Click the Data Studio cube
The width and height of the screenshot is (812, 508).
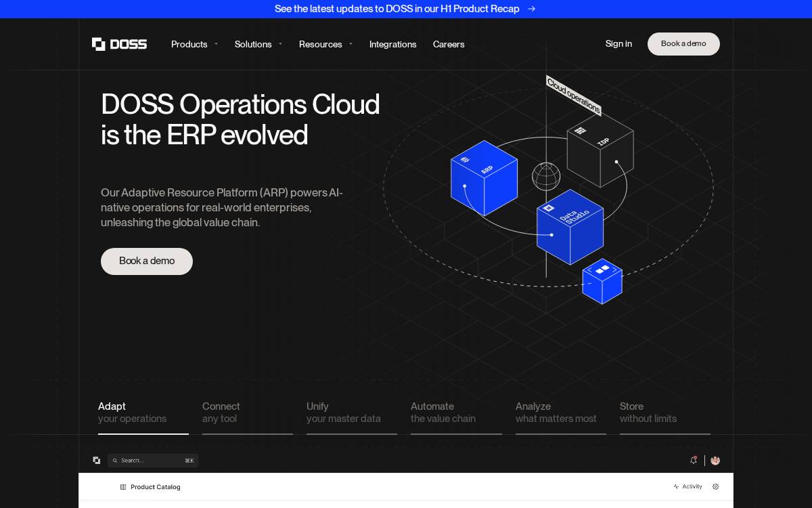pos(570,227)
